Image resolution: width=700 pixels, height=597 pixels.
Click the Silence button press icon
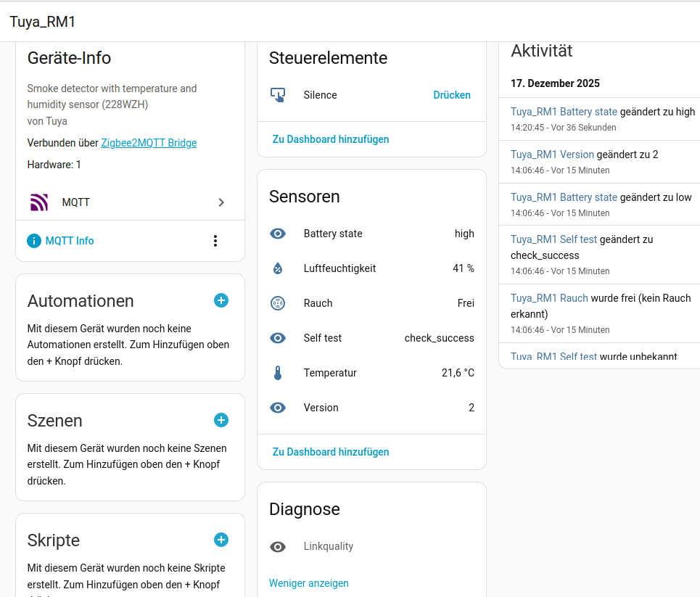(278, 95)
